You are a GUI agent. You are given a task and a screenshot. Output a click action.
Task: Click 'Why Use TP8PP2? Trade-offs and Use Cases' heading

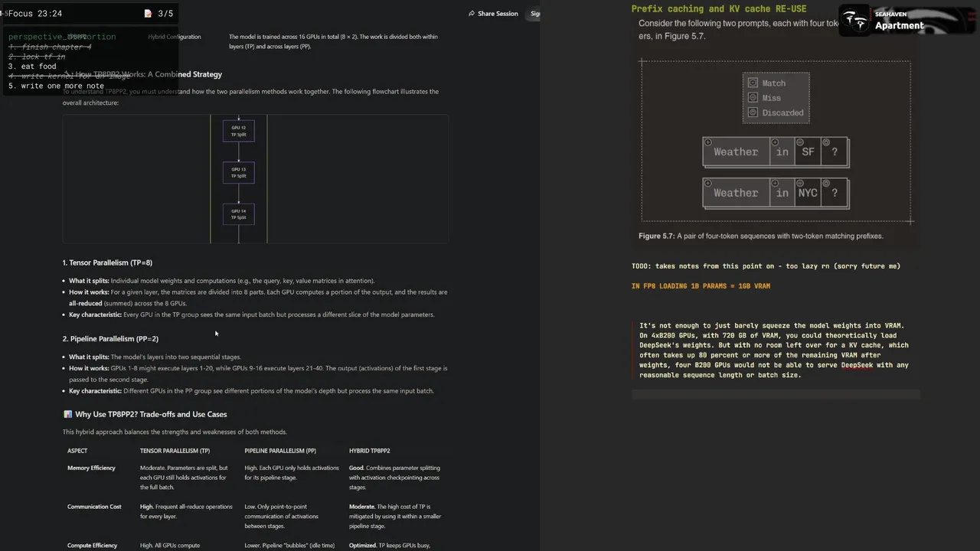point(151,414)
